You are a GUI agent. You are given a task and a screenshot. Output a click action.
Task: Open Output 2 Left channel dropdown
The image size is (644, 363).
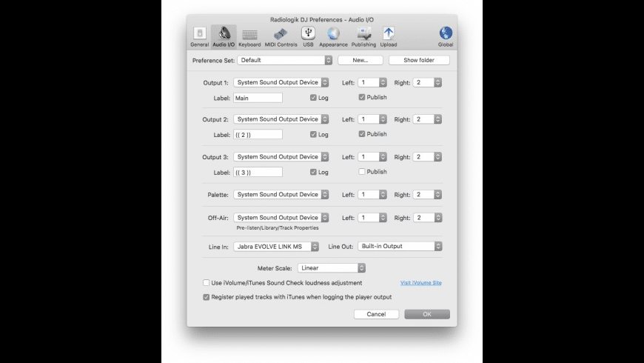tap(372, 119)
